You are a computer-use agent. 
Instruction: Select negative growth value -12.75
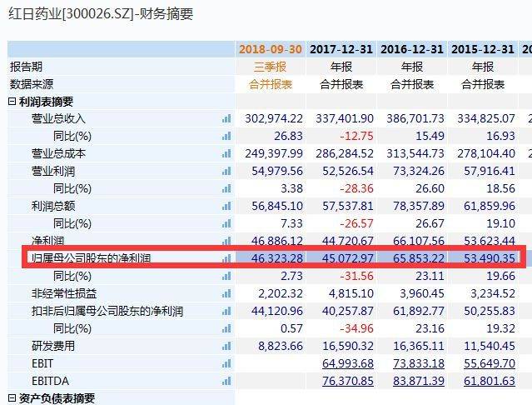356,136
